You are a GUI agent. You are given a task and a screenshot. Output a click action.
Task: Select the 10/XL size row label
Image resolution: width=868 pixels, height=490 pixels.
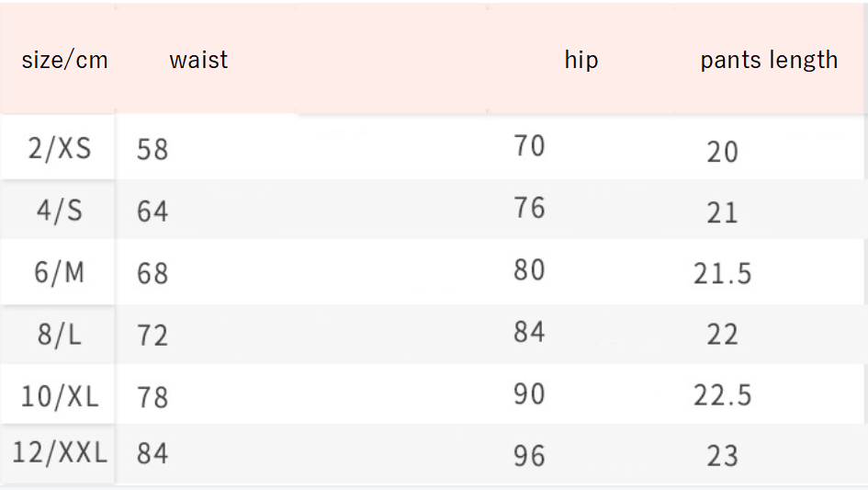click(60, 396)
